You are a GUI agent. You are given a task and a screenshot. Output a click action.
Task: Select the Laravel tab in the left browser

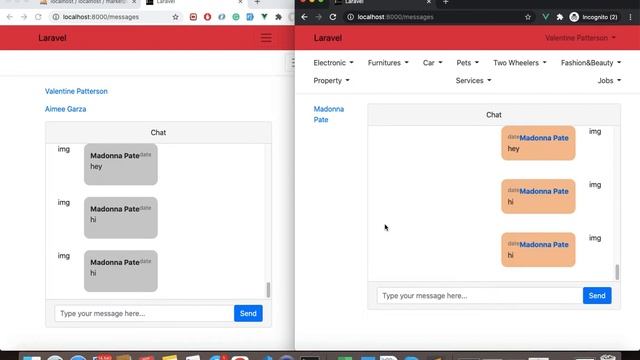(194, 2)
